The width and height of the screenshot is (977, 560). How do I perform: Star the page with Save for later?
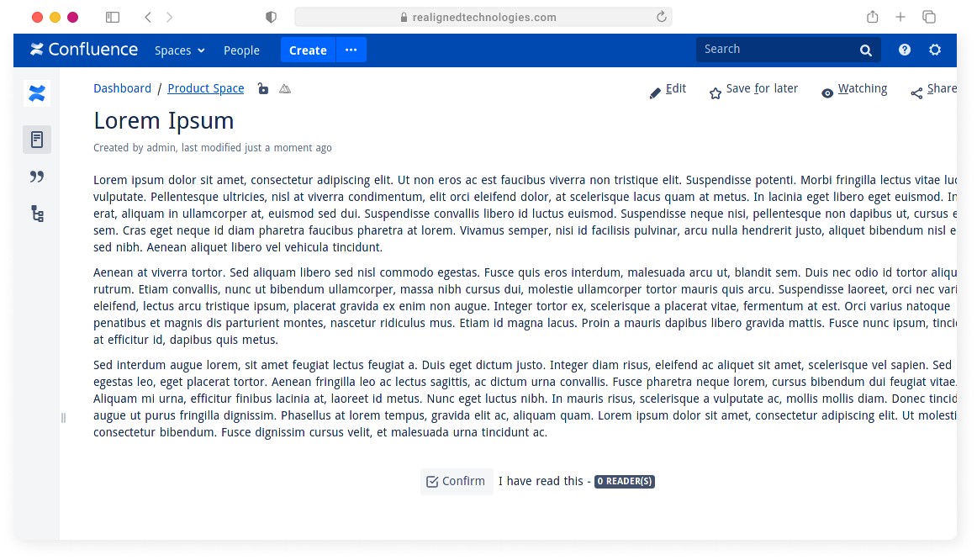coord(753,88)
